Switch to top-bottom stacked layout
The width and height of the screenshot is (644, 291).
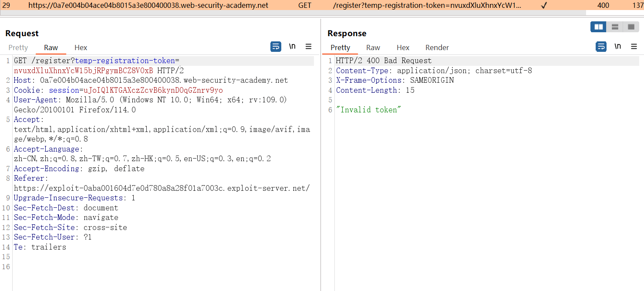point(615,27)
